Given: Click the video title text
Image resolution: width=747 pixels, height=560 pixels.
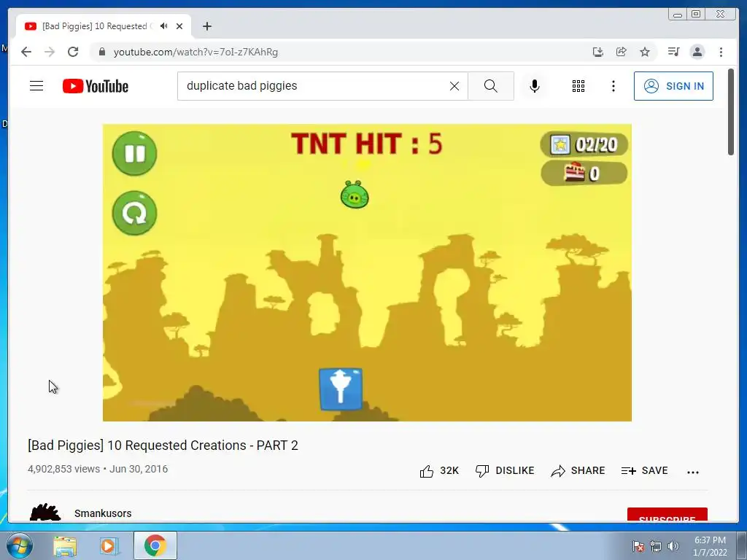Looking at the screenshot, I should pos(163,446).
